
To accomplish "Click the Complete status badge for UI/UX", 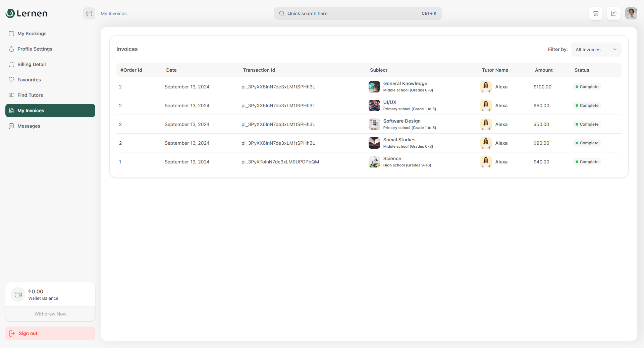I will (x=586, y=106).
